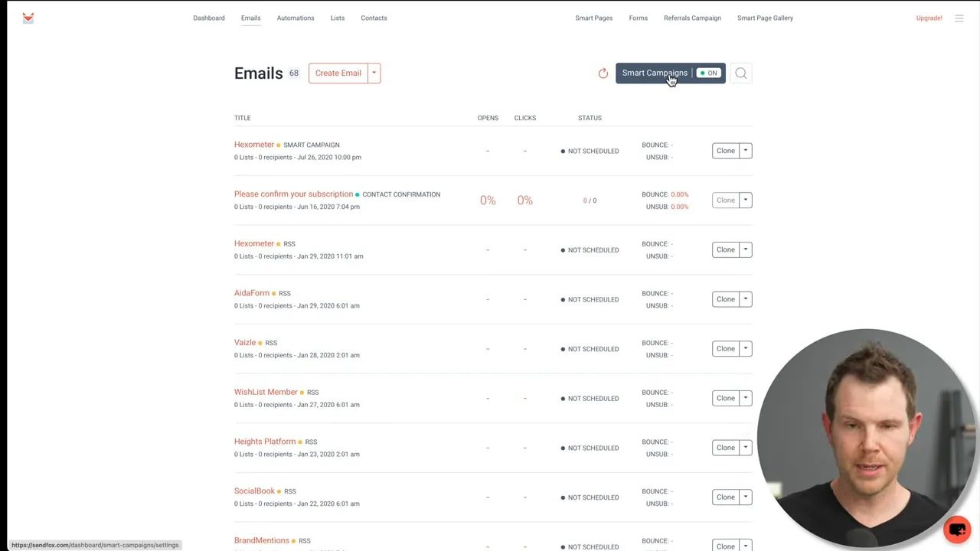Image resolution: width=980 pixels, height=551 pixels.
Task: Click the SendFox bird logo
Action: click(x=28, y=18)
